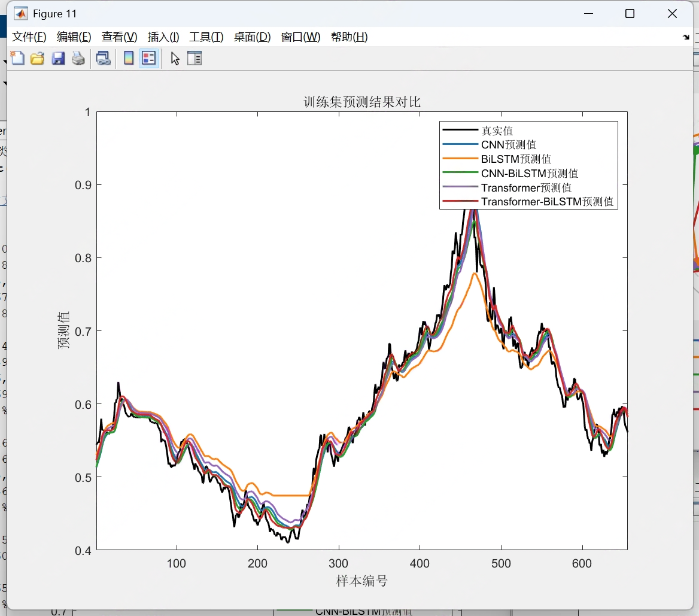Click x-axis tick label 600
Image resolution: width=699 pixels, height=616 pixels.
point(582,563)
